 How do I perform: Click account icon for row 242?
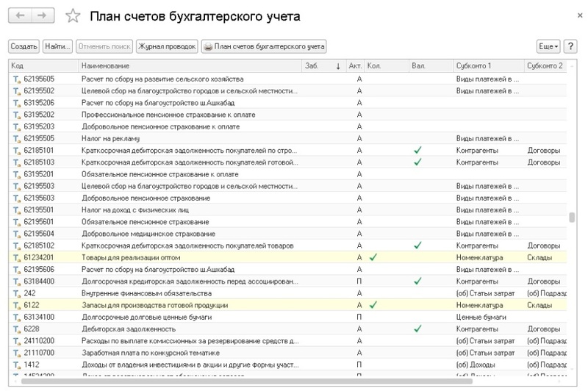[x=15, y=293]
